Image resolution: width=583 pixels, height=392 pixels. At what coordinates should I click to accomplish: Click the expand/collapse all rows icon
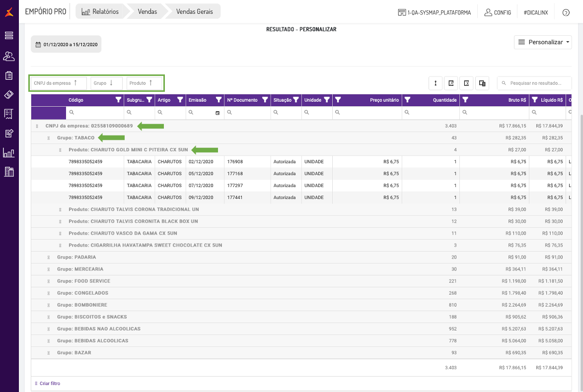436,83
